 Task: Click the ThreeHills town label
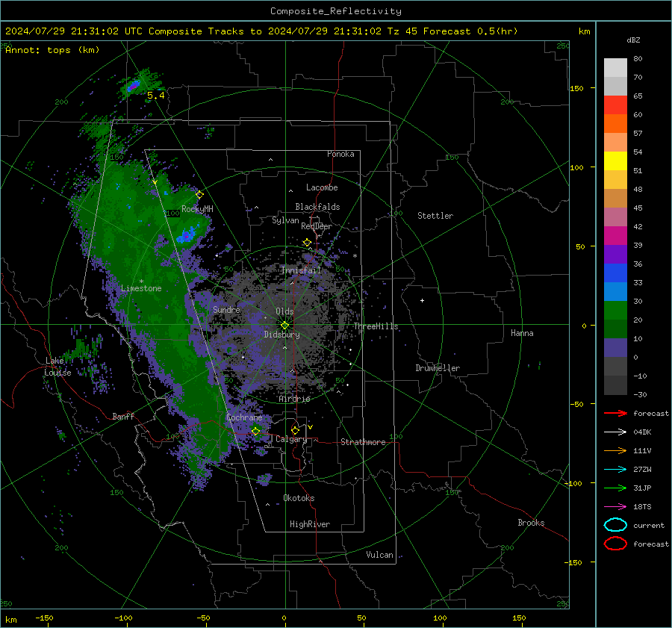pos(376,326)
